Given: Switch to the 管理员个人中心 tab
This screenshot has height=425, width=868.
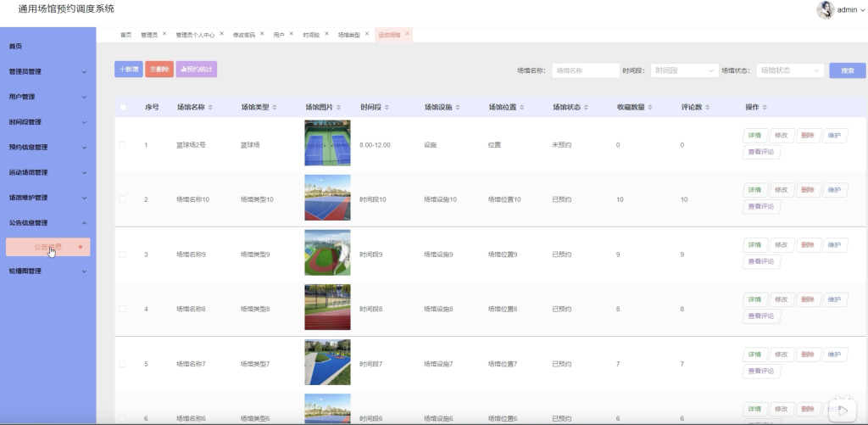Looking at the screenshot, I should coord(195,35).
